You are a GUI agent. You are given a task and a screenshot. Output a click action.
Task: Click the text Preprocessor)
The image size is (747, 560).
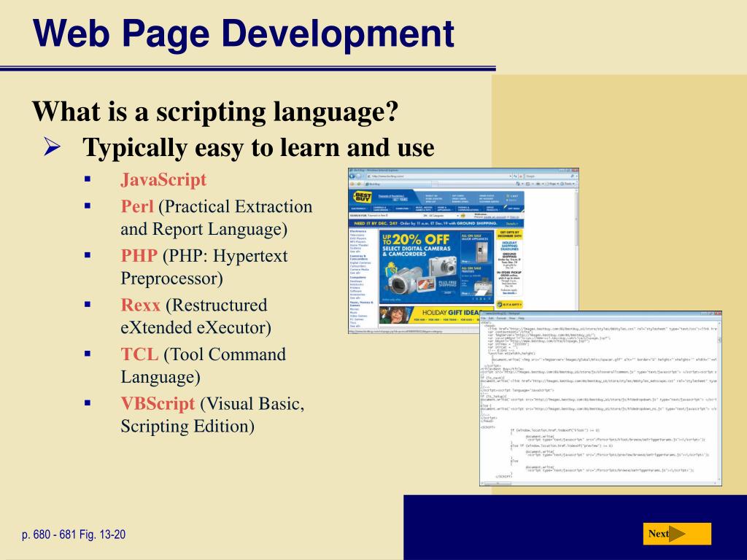(x=171, y=278)
